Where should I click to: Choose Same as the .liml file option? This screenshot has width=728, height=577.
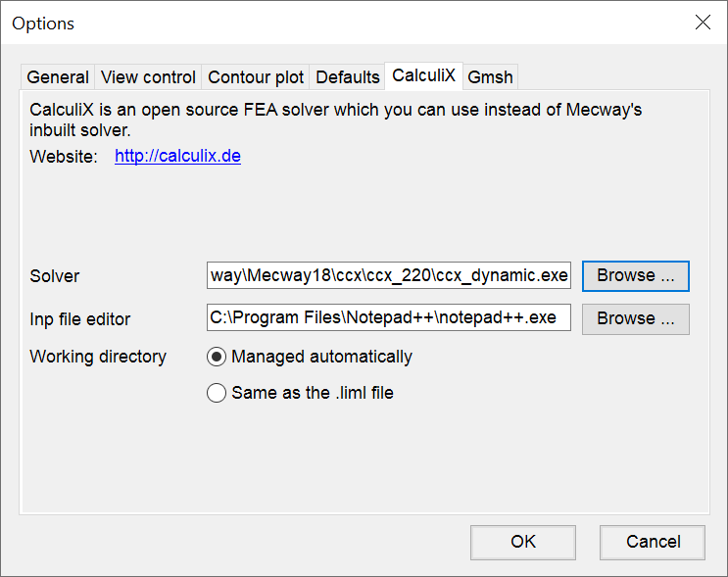point(300,393)
